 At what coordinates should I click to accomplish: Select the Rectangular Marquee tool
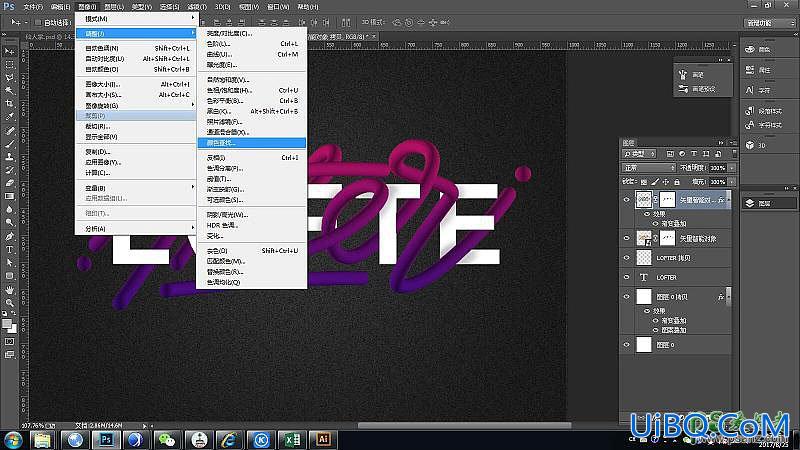(x=9, y=65)
